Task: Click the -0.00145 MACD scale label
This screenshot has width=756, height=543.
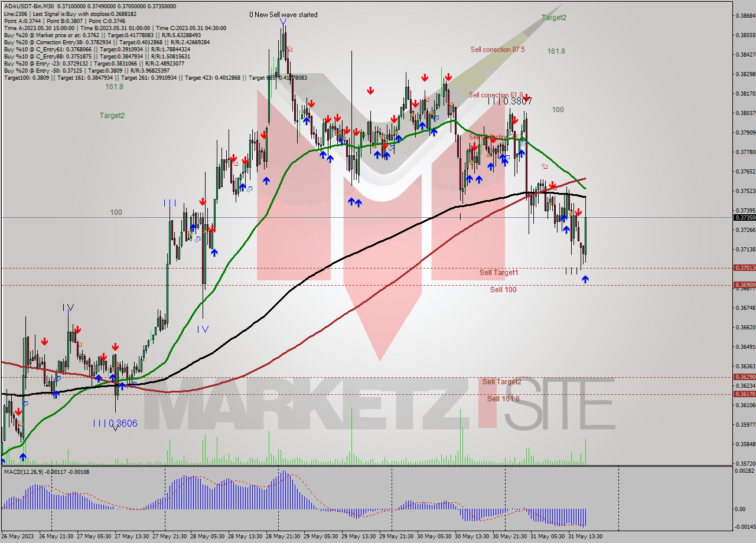Action: point(744,527)
